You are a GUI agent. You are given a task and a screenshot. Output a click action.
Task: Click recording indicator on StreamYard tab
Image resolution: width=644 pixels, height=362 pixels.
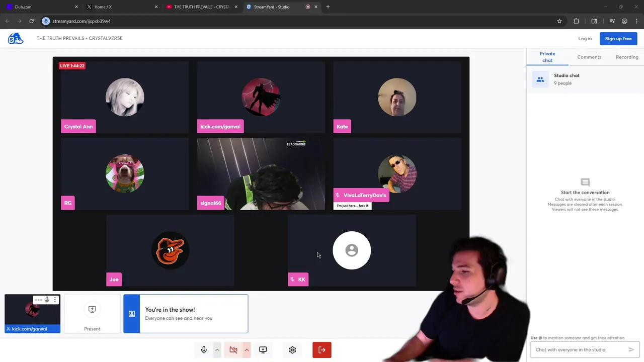point(308,7)
